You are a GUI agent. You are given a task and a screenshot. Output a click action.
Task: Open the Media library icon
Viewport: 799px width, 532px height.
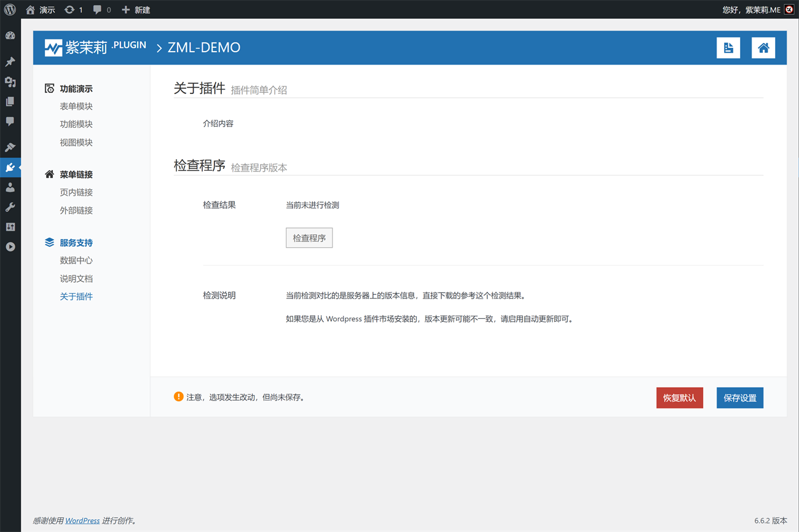pyautogui.click(x=10, y=82)
